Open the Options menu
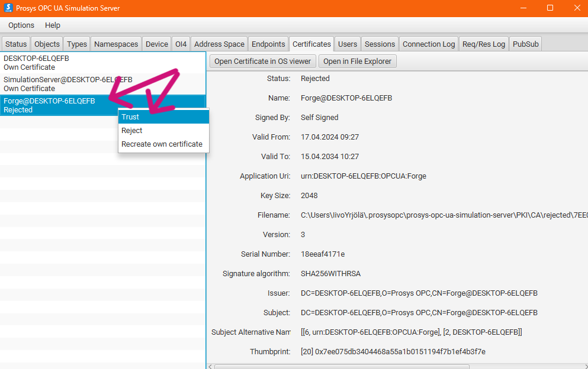Viewport: 588px width, 369px height. (21, 25)
